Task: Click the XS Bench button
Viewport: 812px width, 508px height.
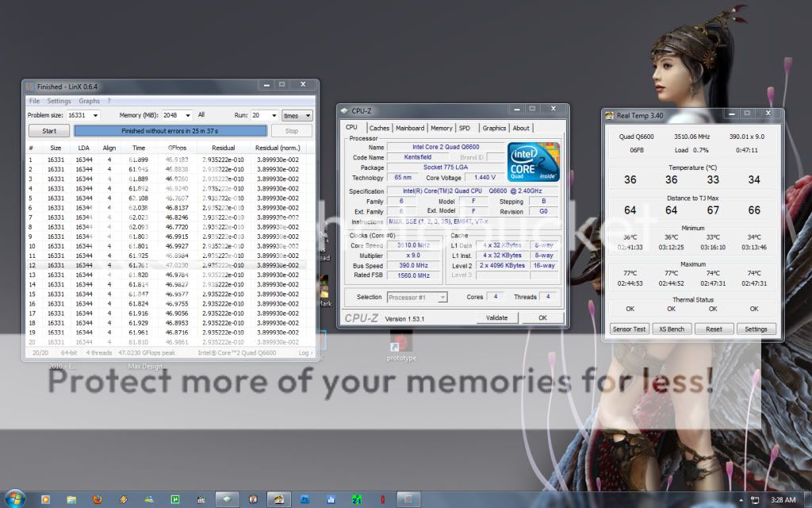Action: (671, 329)
